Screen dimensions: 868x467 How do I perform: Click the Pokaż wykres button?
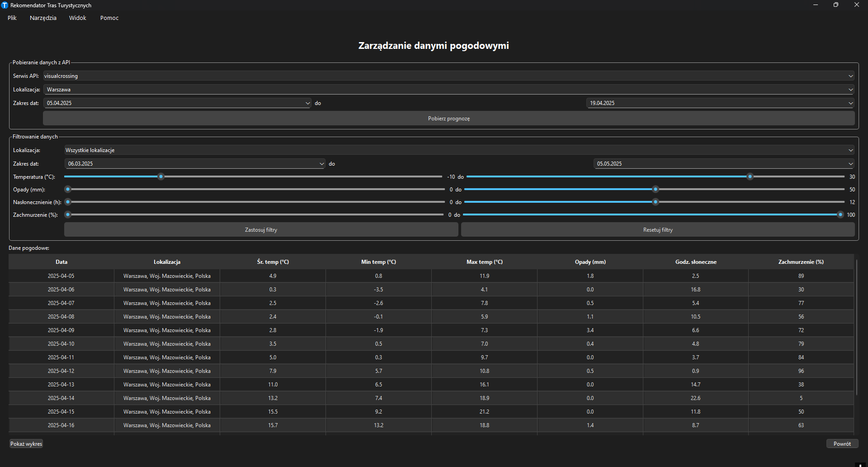[x=26, y=444]
